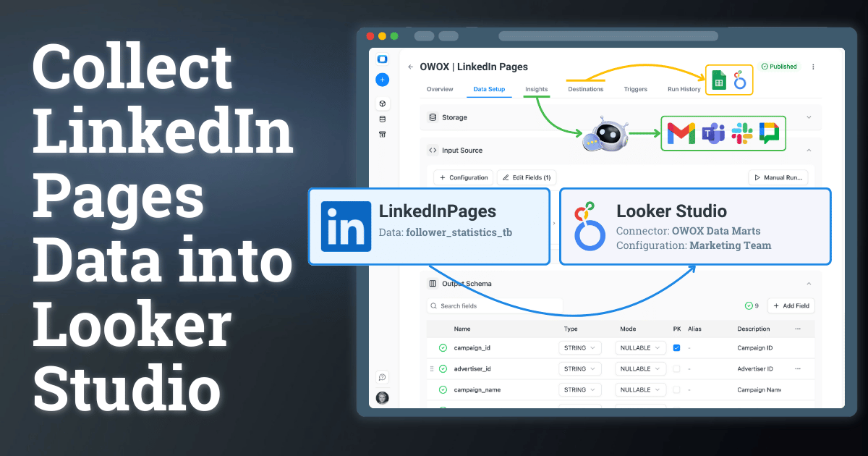
Task: Click the green check beside campaign_name
Action: point(443,390)
